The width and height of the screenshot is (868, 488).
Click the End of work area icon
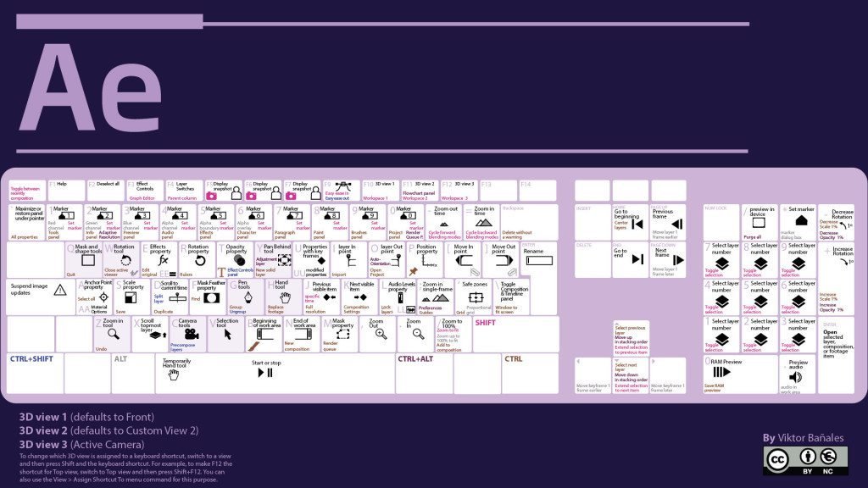(x=303, y=334)
